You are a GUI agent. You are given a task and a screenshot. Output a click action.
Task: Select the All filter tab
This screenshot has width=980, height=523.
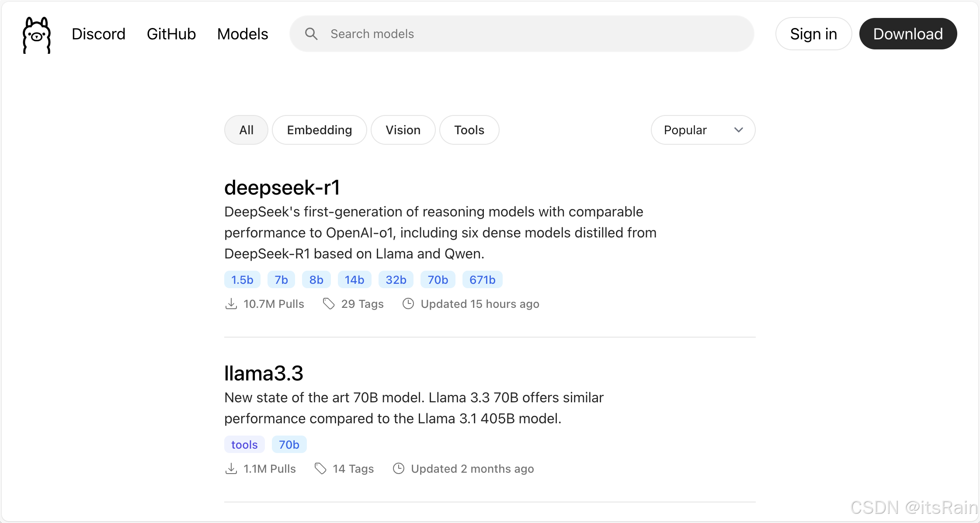point(246,130)
